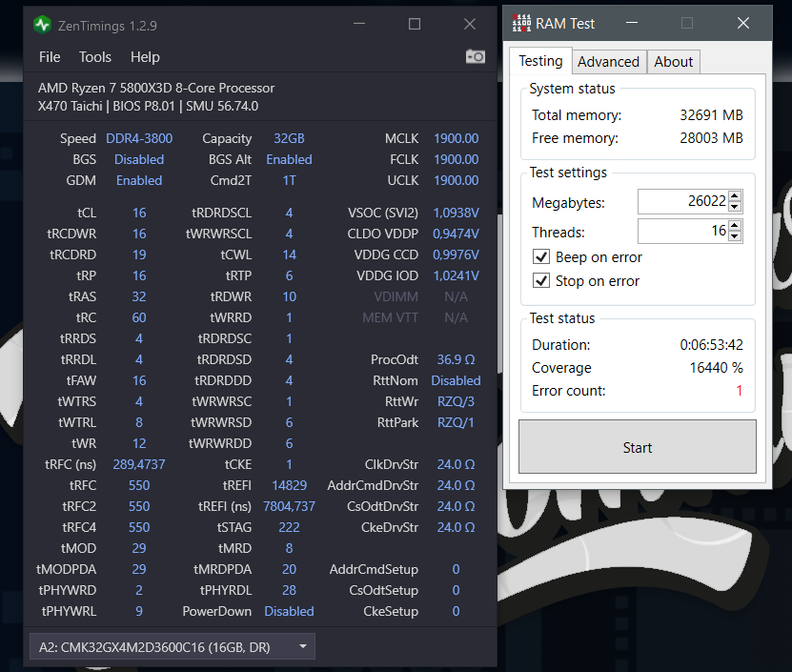Click the Duration value 0:06:53:42
This screenshot has height=672, width=792.
(711, 345)
